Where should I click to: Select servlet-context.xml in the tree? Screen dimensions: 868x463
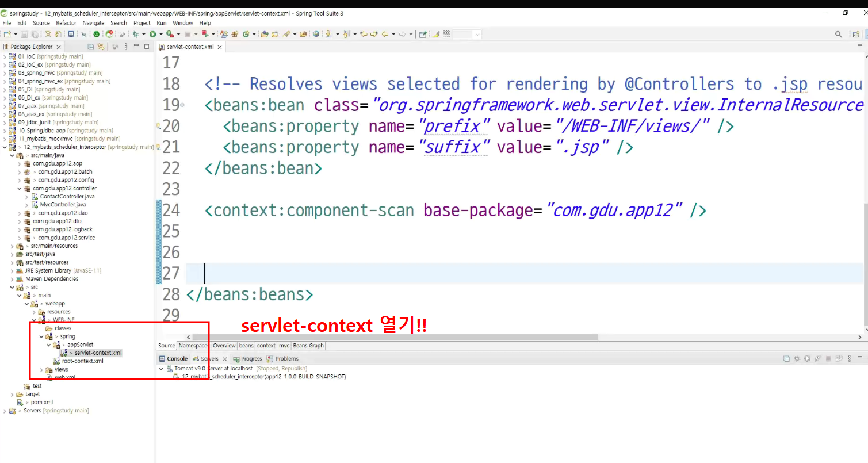98,353
